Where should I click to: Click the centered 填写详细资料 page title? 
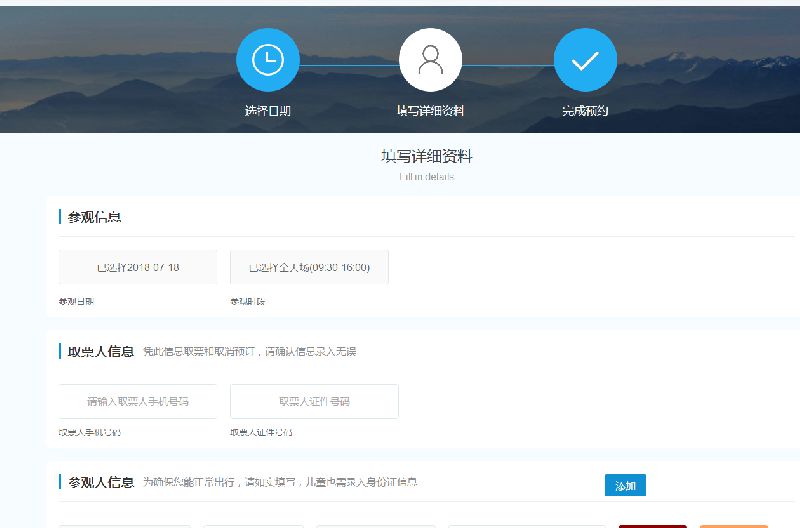pyautogui.click(x=426, y=157)
